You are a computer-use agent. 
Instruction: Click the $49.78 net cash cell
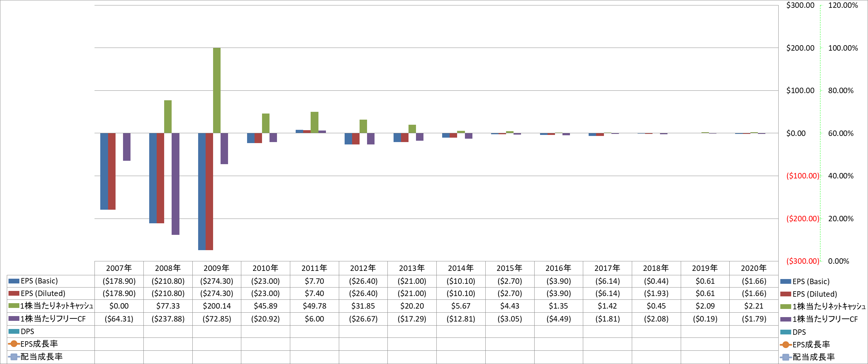pyautogui.click(x=314, y=306)
